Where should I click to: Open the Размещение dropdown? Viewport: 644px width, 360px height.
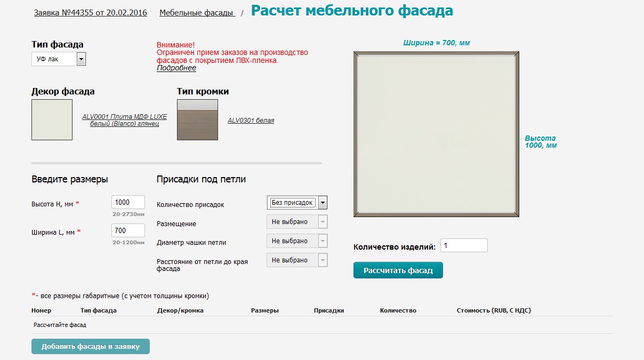coord(297,222)
